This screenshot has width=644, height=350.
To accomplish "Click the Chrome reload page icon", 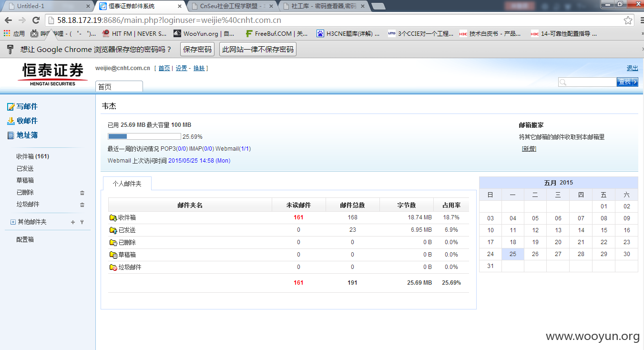I will [36, 20].
